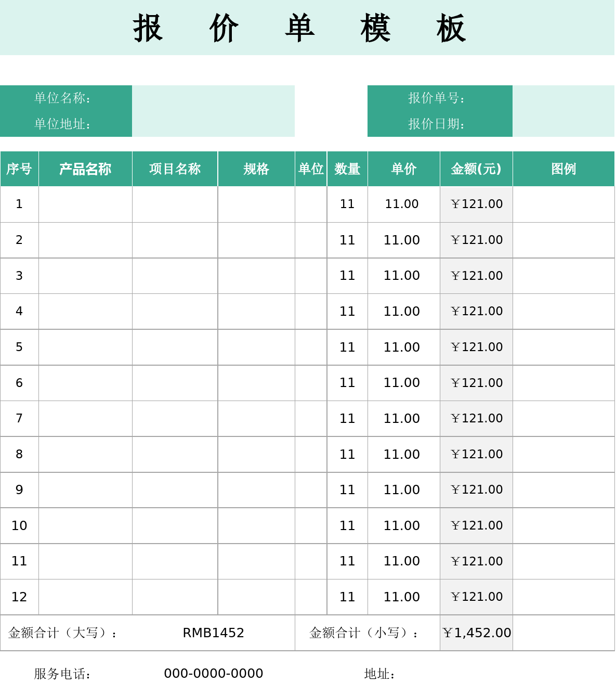Click unit price cell in row 8

[404, 455]
